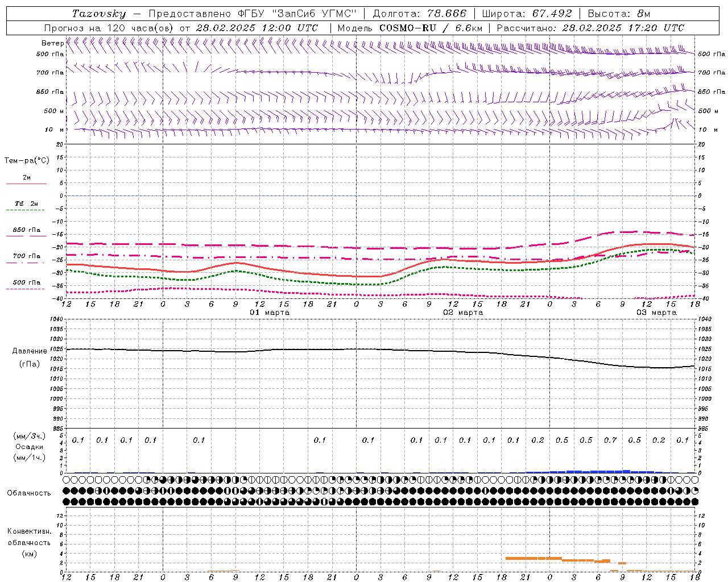Click the '(км)' unit under convective cloudiness
Viewport: 728px width, 582px height.
(30, 554)
